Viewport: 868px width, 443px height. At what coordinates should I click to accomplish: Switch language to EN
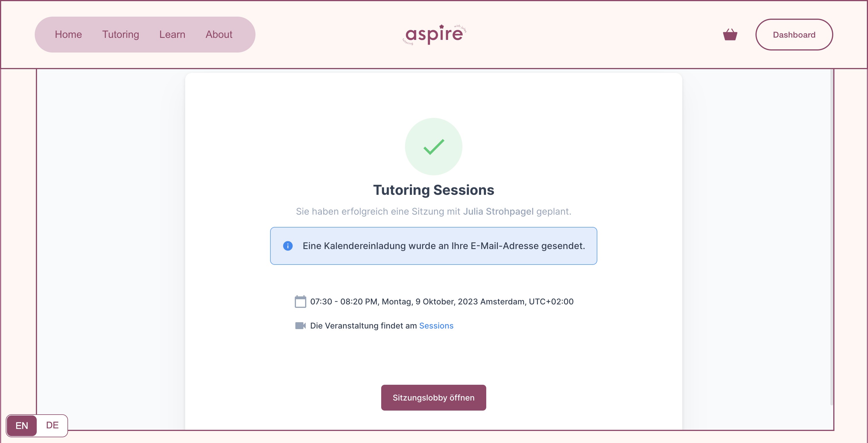[x=22, y=425]
